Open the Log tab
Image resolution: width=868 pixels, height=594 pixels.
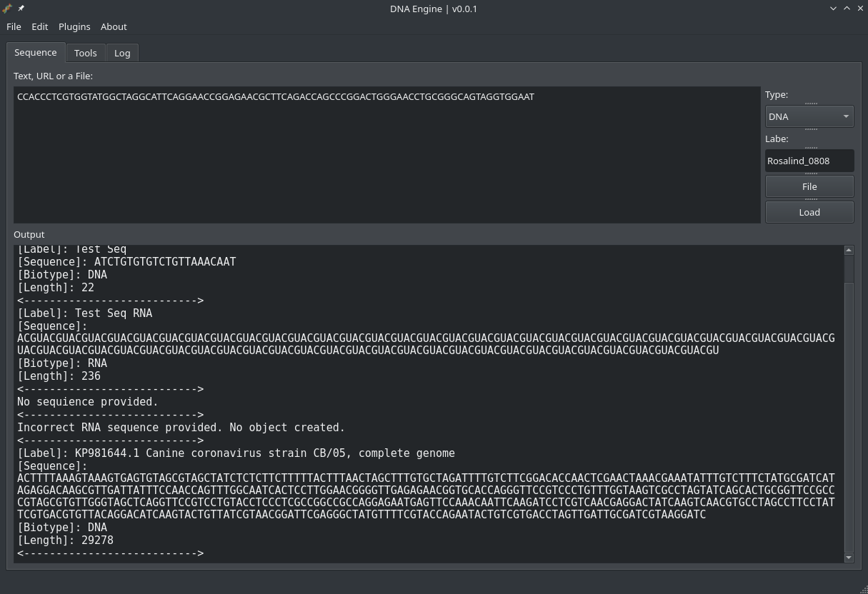122,53
